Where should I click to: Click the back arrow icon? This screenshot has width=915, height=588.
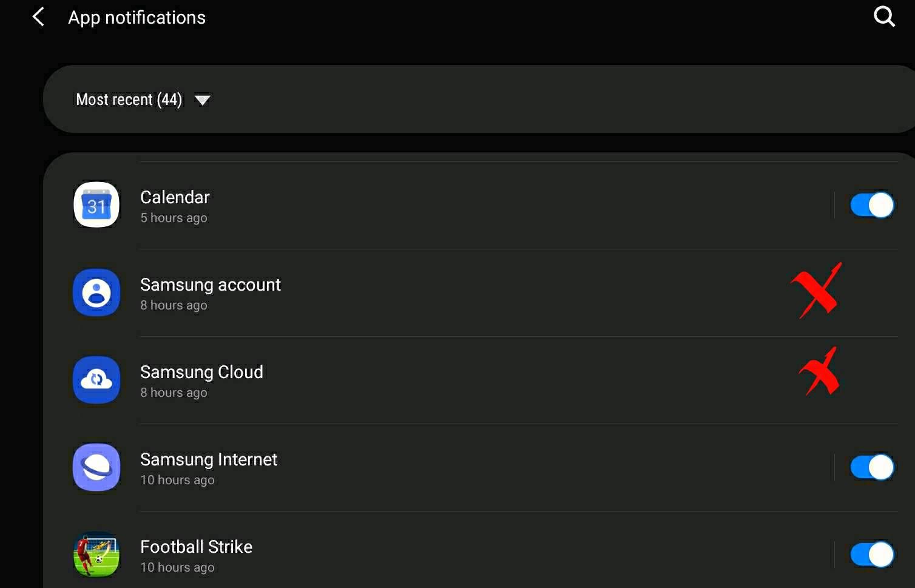tap(38, 17)
